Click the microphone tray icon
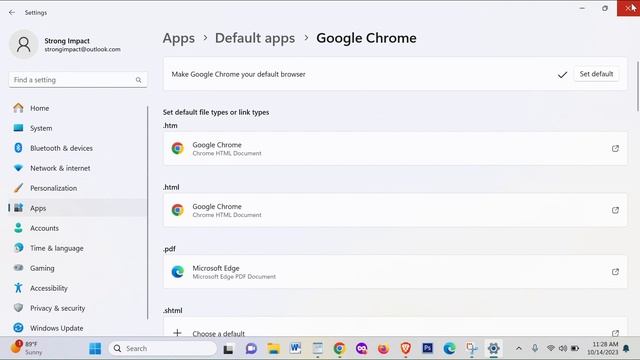 (535, 349)
